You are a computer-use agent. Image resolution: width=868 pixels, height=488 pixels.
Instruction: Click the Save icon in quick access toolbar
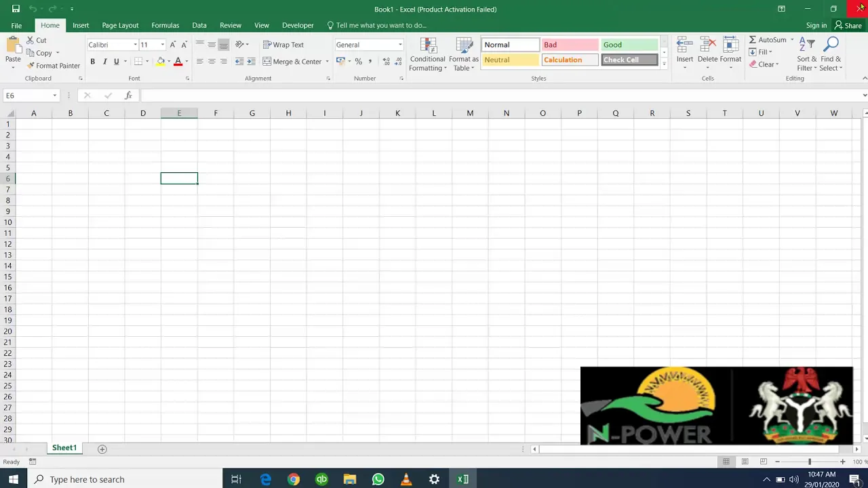[16, 9]
